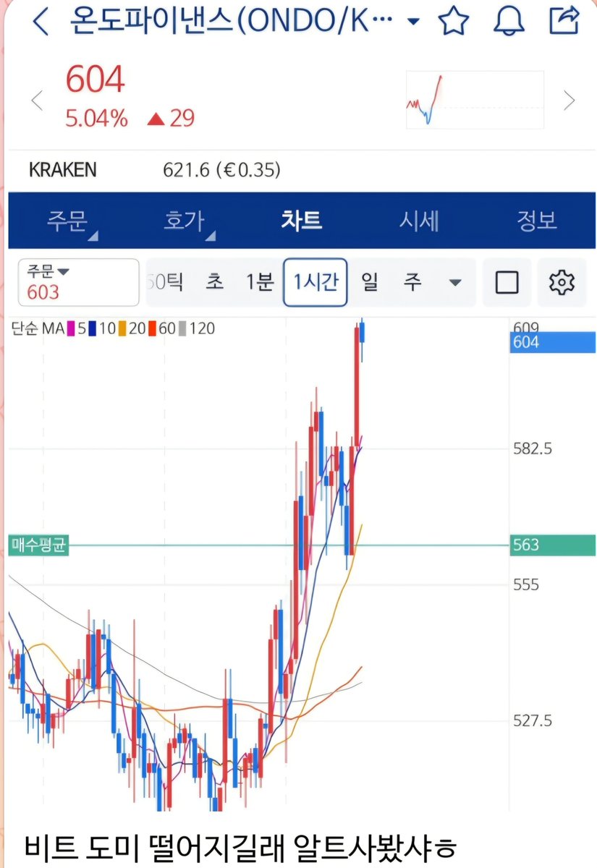Screen dimensions: 597x868
Task: Click the magenta MA 5 color swatch
Action: pos(72,330)
